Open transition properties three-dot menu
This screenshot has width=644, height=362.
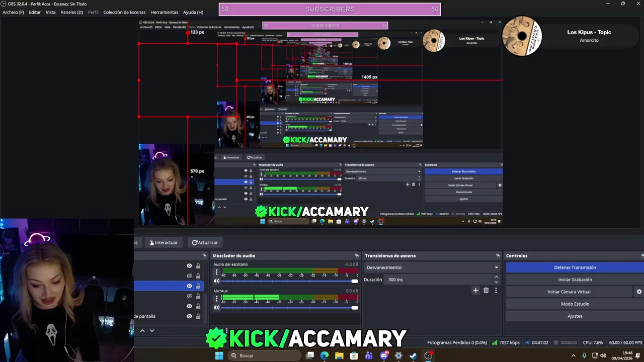pos(496,290)
